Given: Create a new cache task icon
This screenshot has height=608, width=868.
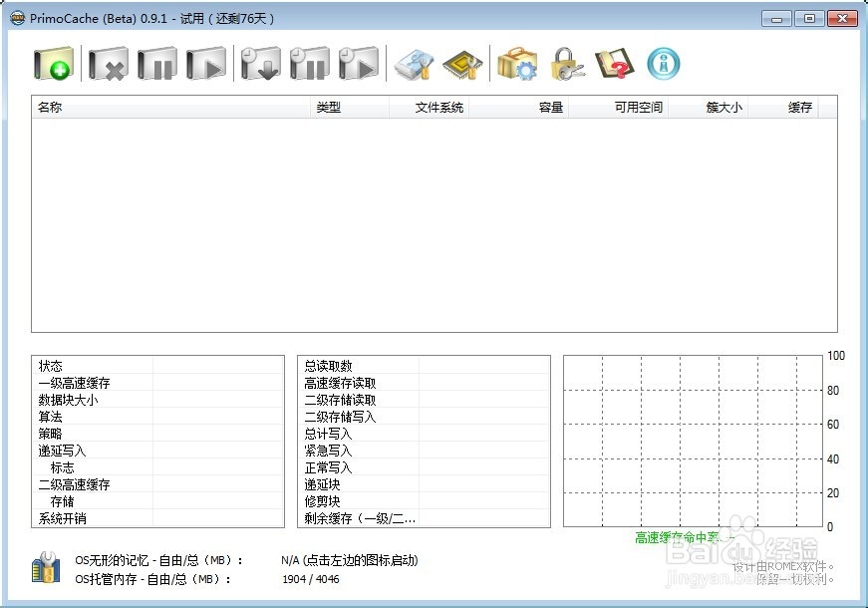Looking at the screenshot, I should click(x=54, y=64).
